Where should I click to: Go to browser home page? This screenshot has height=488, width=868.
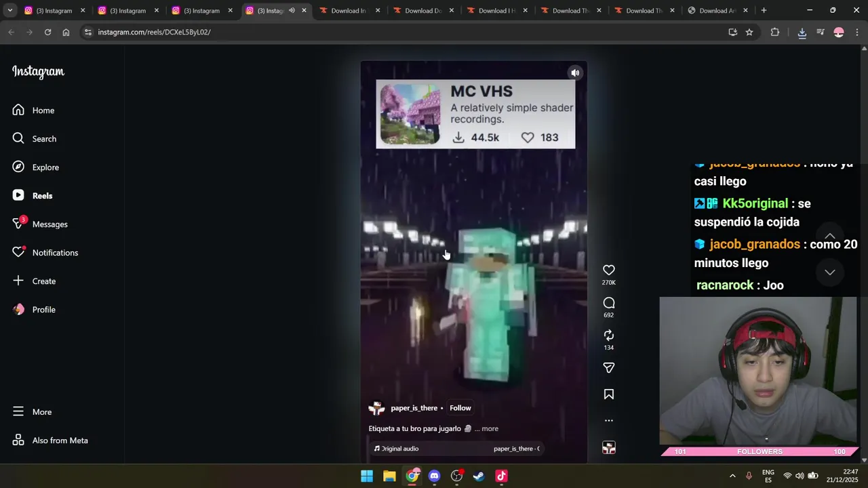[66, 32]
